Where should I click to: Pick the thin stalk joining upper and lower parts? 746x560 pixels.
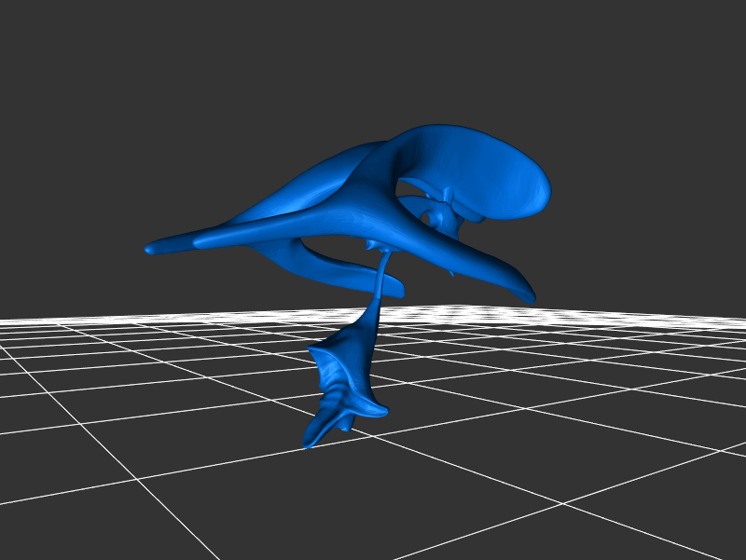[x=381, y=277]
